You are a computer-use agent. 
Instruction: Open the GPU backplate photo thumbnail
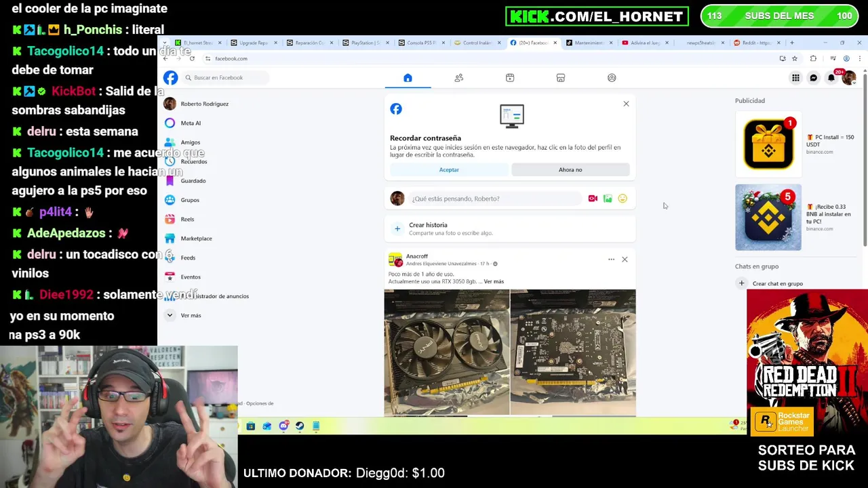coord(573,352)
